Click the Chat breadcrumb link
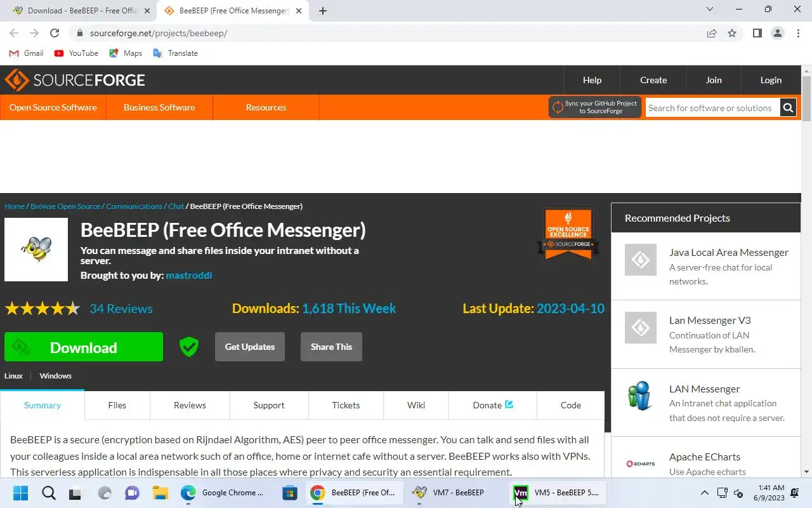812x508 pixels. click(x=176, y=206)
